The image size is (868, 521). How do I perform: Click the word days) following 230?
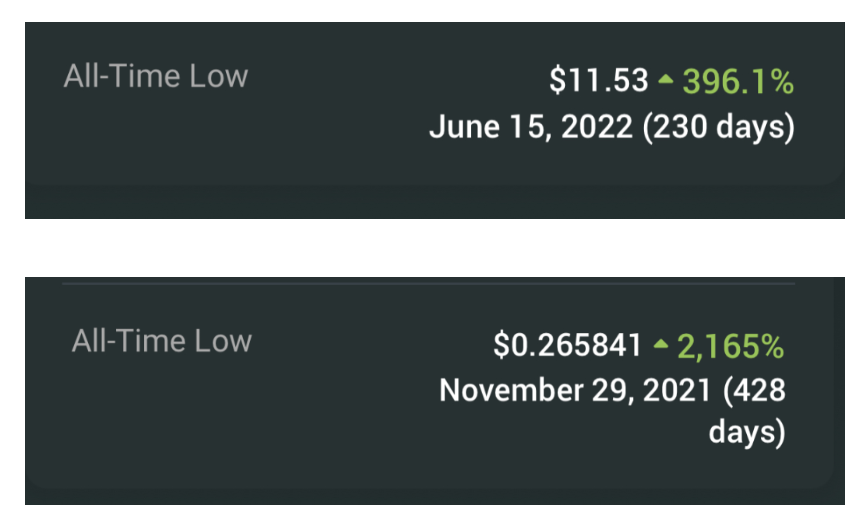point(759,128)
